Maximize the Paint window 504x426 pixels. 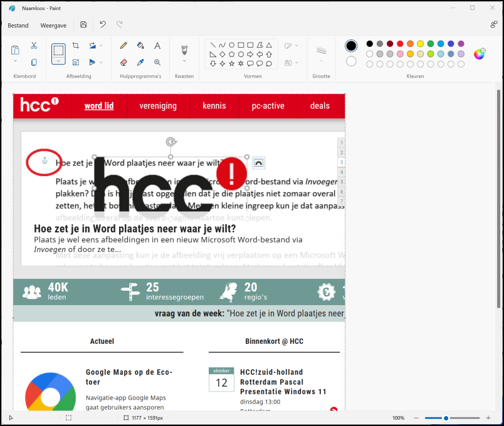point(473,8)
